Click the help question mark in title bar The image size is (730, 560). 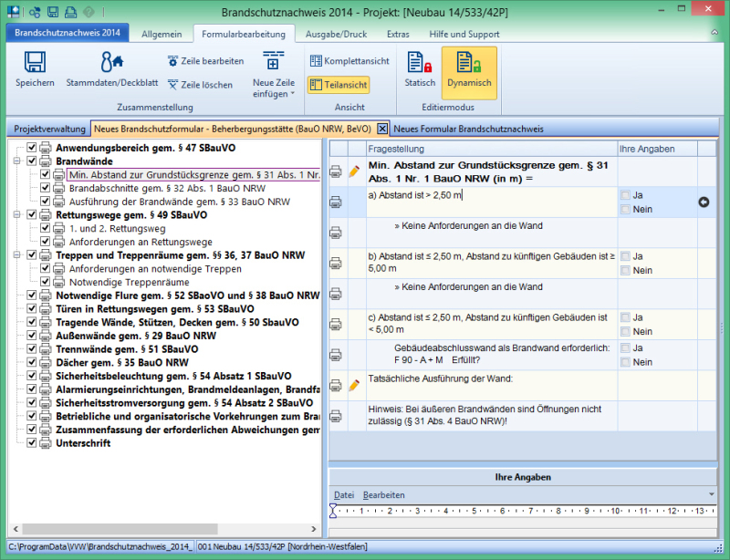click(x=89, y=12)
